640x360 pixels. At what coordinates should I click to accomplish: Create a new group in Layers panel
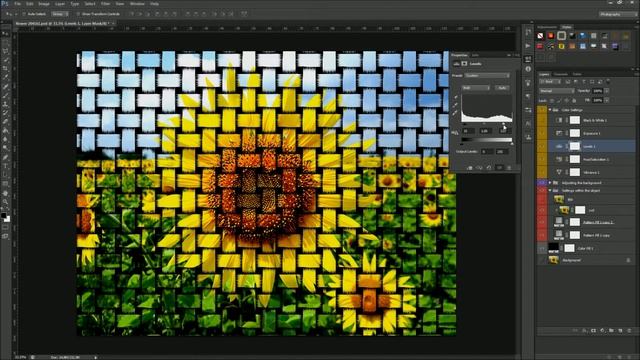pos(611,330)
